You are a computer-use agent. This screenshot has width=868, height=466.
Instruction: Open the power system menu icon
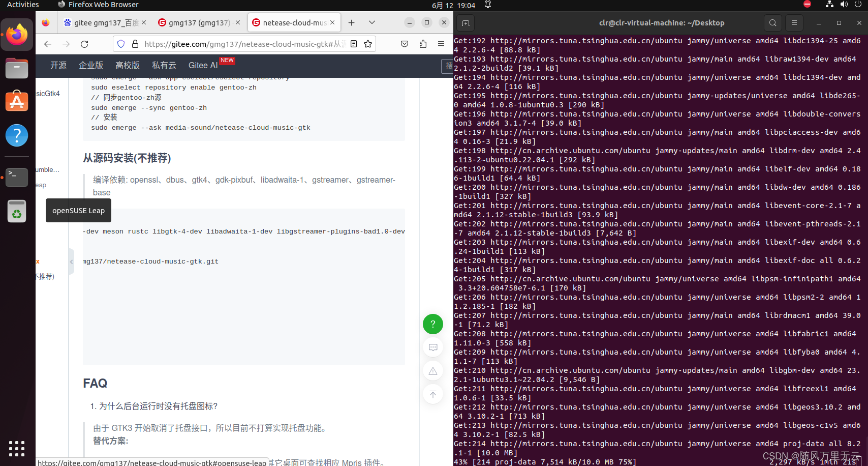tap(858, 5)
